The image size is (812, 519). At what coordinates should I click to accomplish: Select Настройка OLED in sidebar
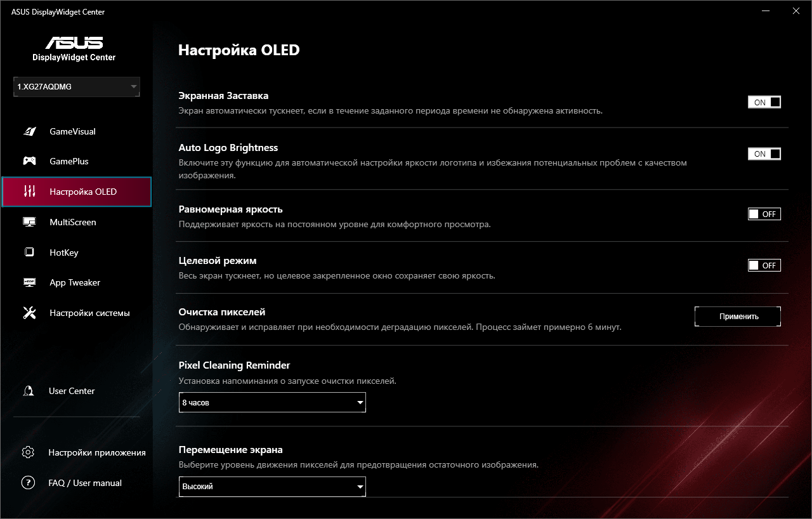coord(76,192)
